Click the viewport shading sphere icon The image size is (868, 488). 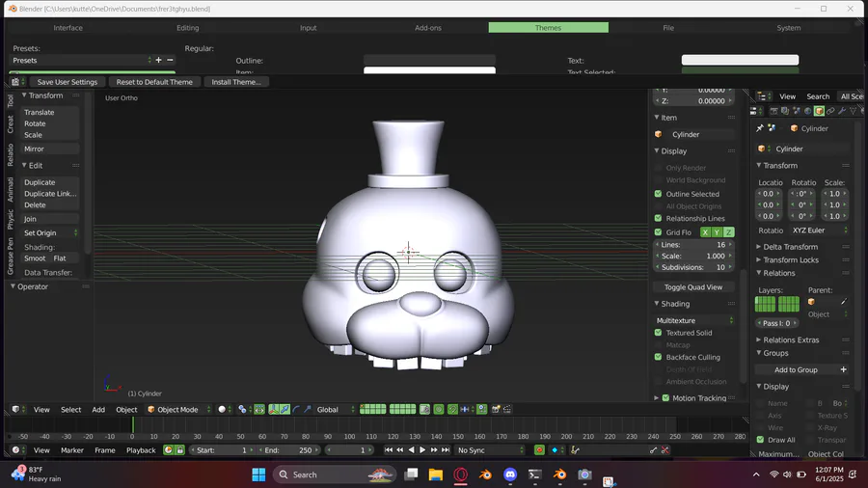(x=222, y=410)
